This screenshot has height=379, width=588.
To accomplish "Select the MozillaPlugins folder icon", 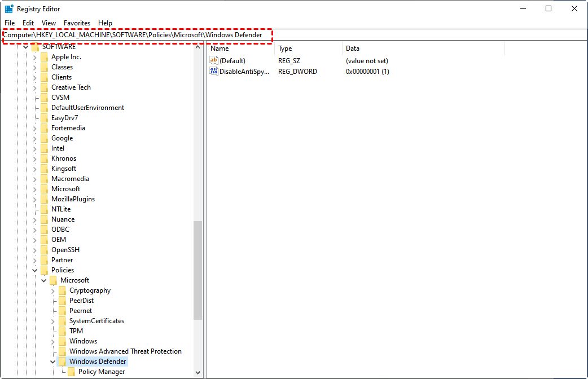I will pyautogui.click(x=44, y=199).
